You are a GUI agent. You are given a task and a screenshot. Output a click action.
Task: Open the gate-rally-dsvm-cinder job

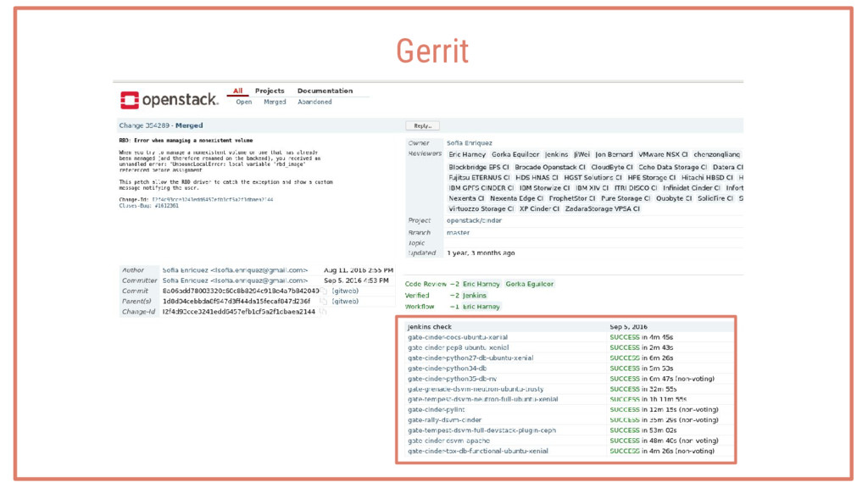coord(444,420)
